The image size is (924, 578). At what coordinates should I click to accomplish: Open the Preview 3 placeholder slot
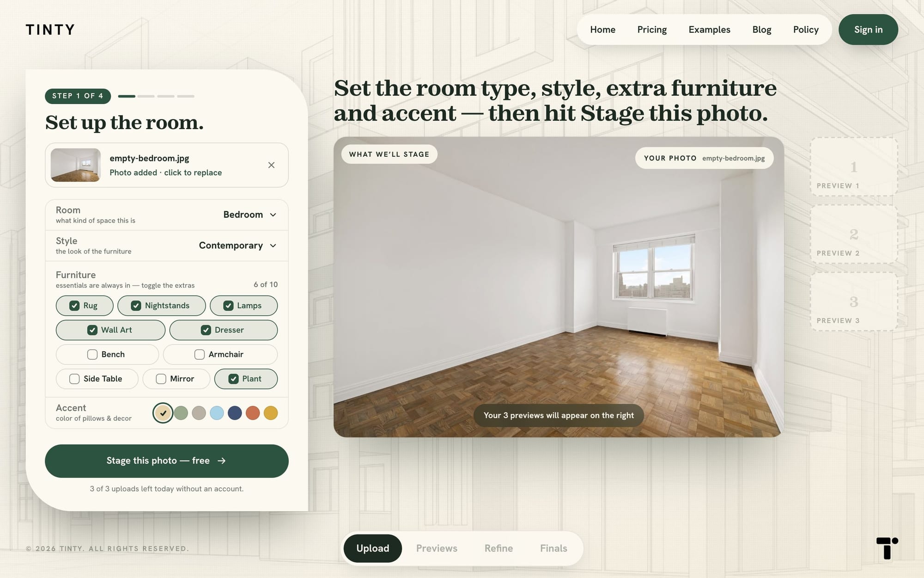point(854,301)
